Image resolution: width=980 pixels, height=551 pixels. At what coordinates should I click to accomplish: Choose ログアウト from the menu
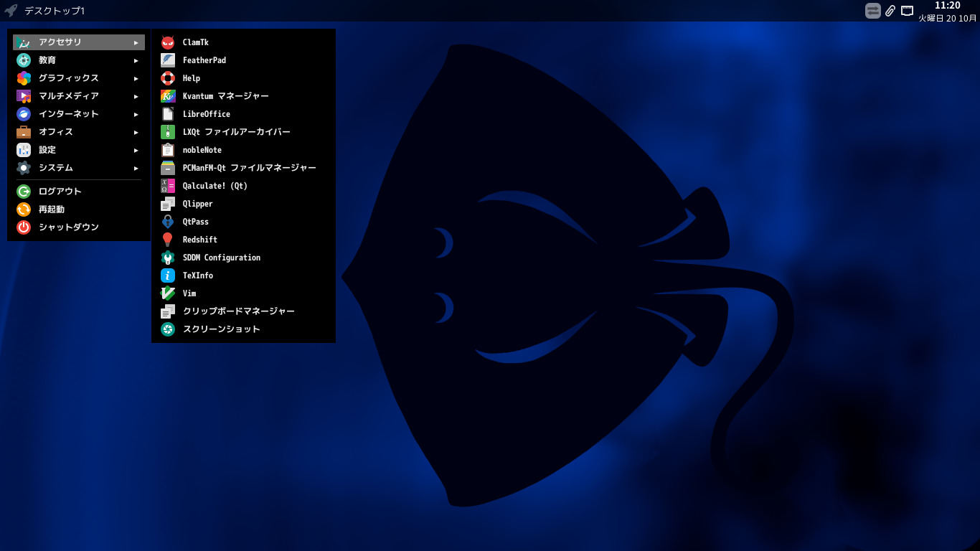point(79,192)
